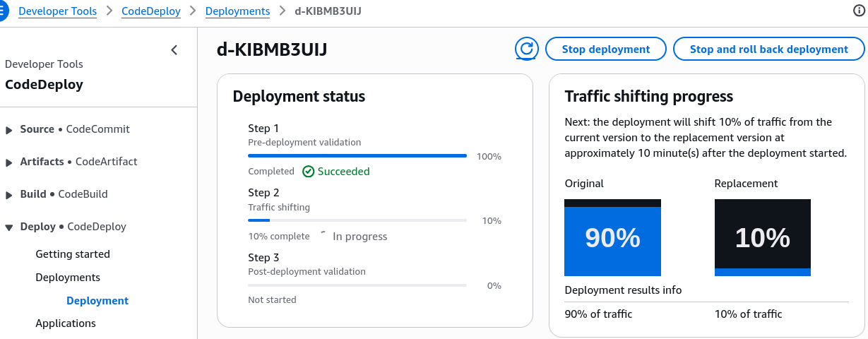Click the Succeeded green checkmark icon
This screenshot has height=339, width=868.
tap(309, 171)
